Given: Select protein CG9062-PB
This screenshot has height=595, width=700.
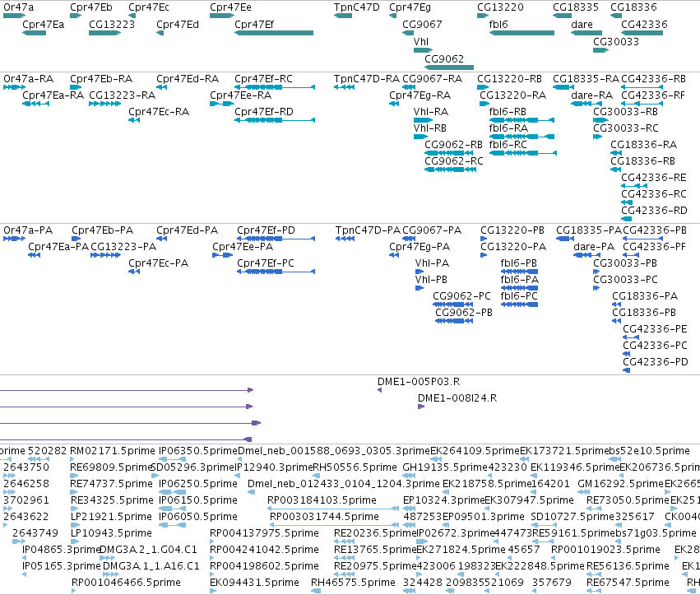Looking at the screenshot, I should coord(453,321).
